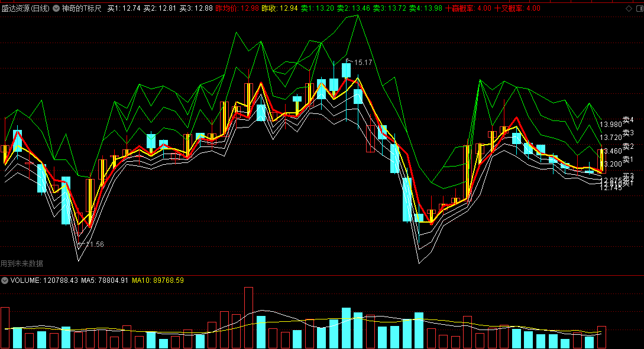The image size is (644, 349).
Task: Click the 卖2 level label at right edge
Action: 629,146
